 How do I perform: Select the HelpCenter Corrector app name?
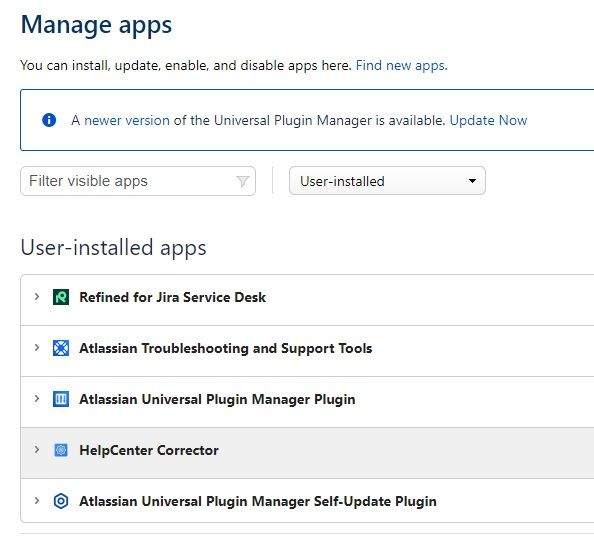point(149,450)
